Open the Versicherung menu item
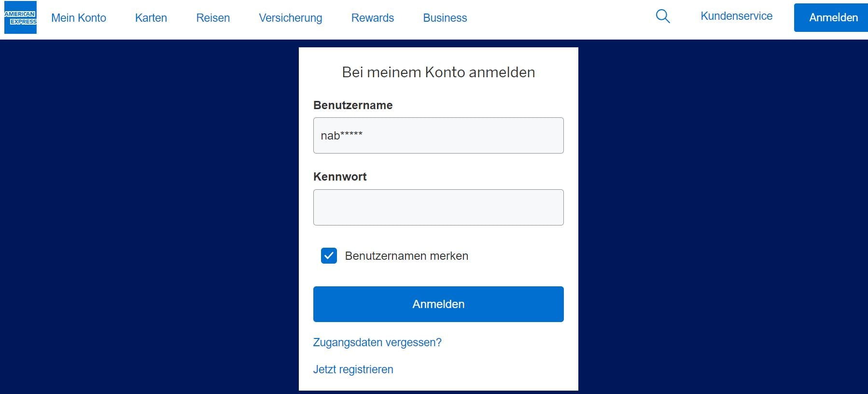 (x=290, y=18)
